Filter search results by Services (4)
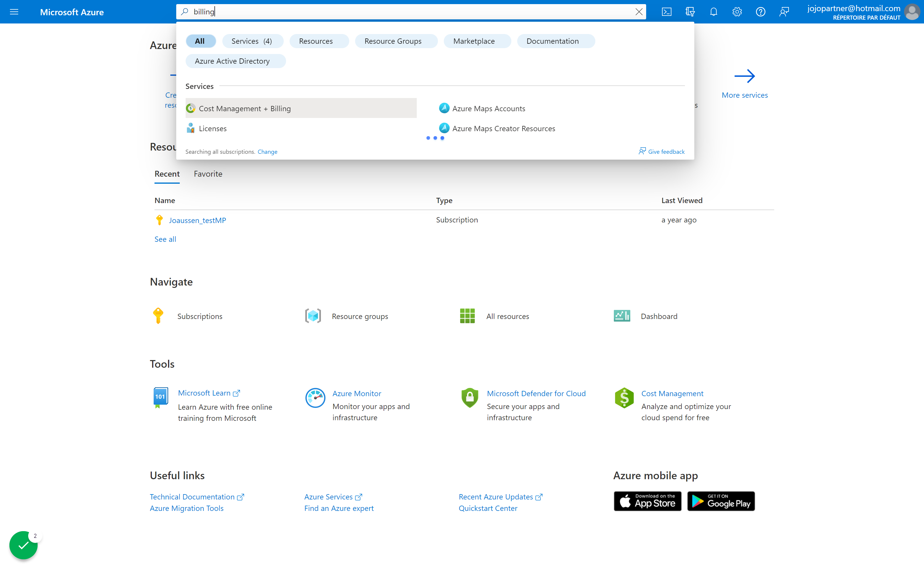This screenshot has width=924, height=564. point(252,41)
